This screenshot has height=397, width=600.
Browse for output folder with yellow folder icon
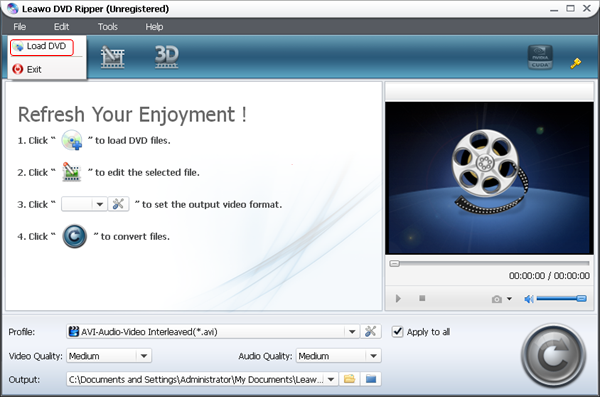pos(349,379)
